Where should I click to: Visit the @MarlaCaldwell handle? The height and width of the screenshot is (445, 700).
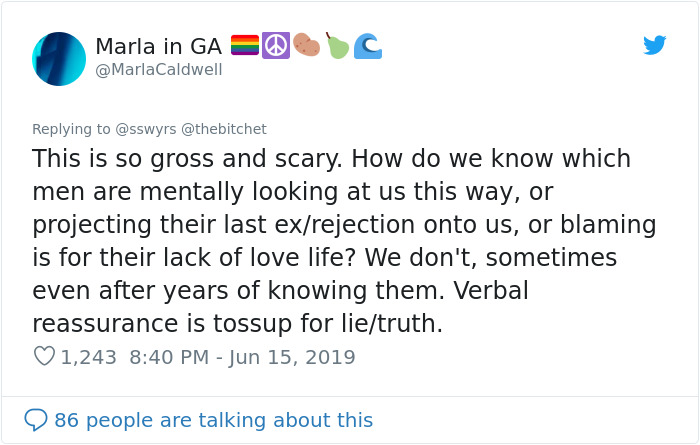pos(158,70)
